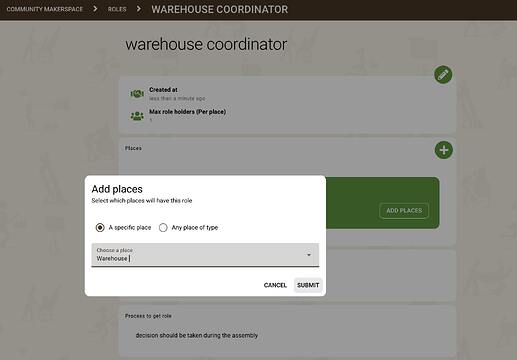
Task: Click the green pencil edit icon
Action: tap(443, 75)
